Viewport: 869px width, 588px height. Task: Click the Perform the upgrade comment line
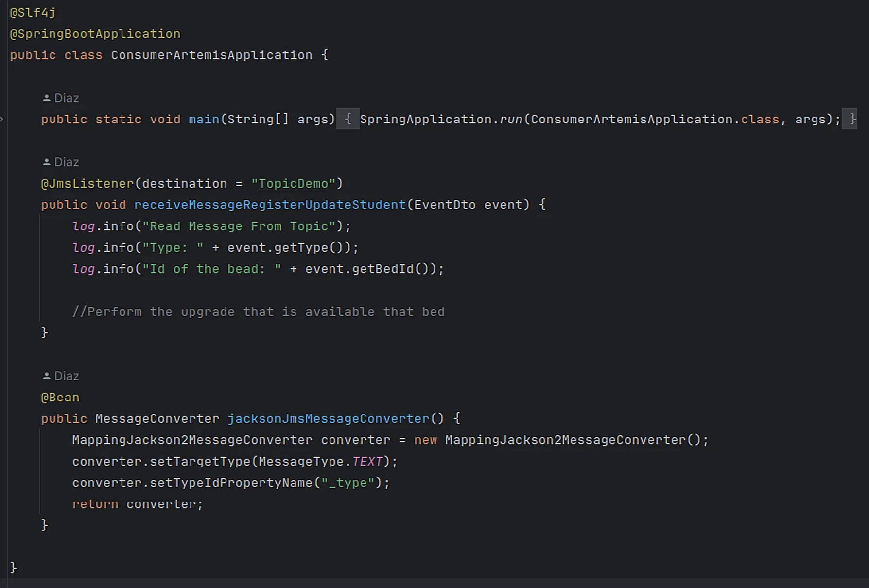[259, 312]
